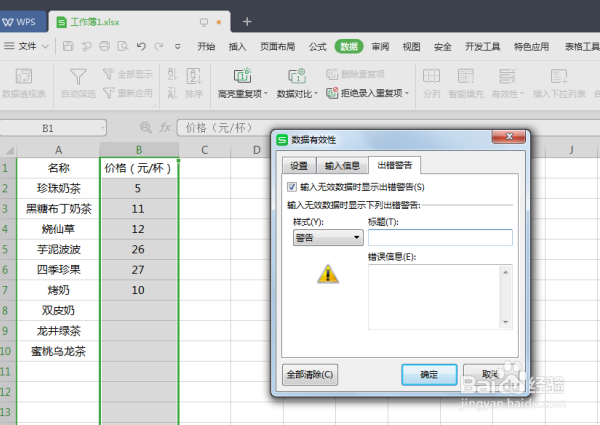Open 数据对比 data compare menu
Image resolution: width=600 pixels, height=425 pixels.
[x=297, y=83]
